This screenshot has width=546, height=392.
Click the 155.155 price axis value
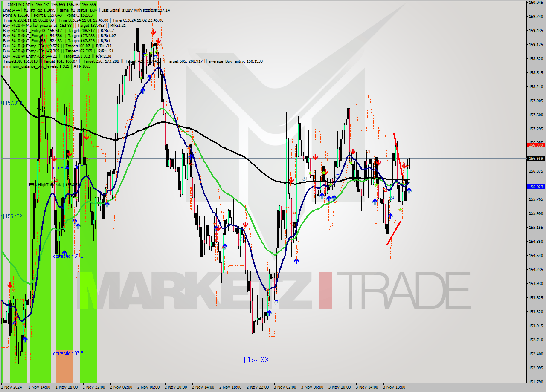(536, 227)
